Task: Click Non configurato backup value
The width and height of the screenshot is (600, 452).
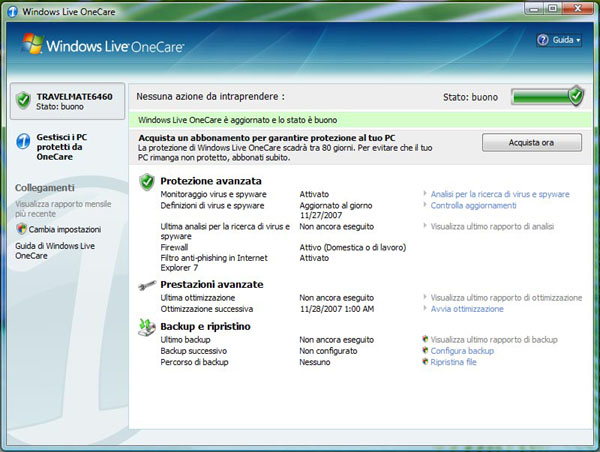Action: (328, 351)
